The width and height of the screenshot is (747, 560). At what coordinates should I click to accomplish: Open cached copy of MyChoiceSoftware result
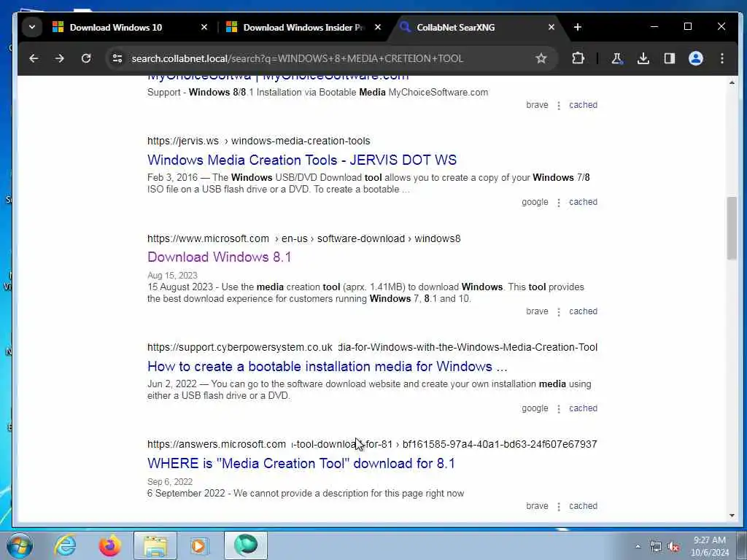click(x=583, y=105)
